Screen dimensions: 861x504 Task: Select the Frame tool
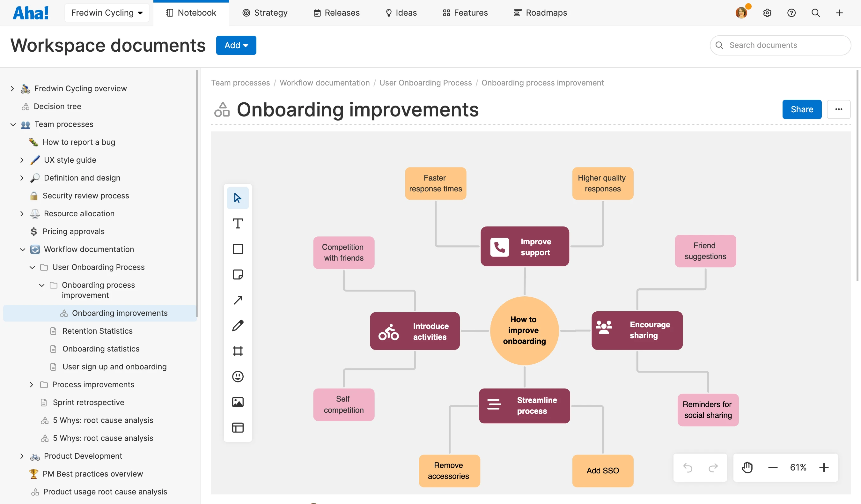(x=238, y=351)
